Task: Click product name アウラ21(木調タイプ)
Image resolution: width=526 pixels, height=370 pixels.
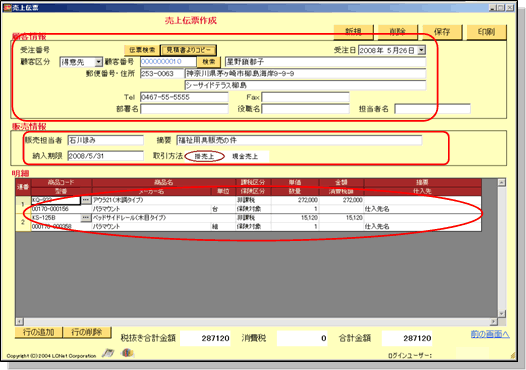Action: (164, 200)
